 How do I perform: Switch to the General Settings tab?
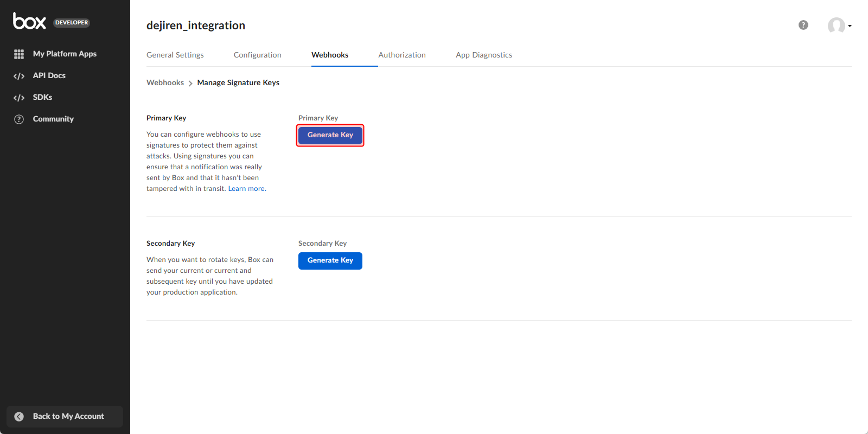coord(175,55)
